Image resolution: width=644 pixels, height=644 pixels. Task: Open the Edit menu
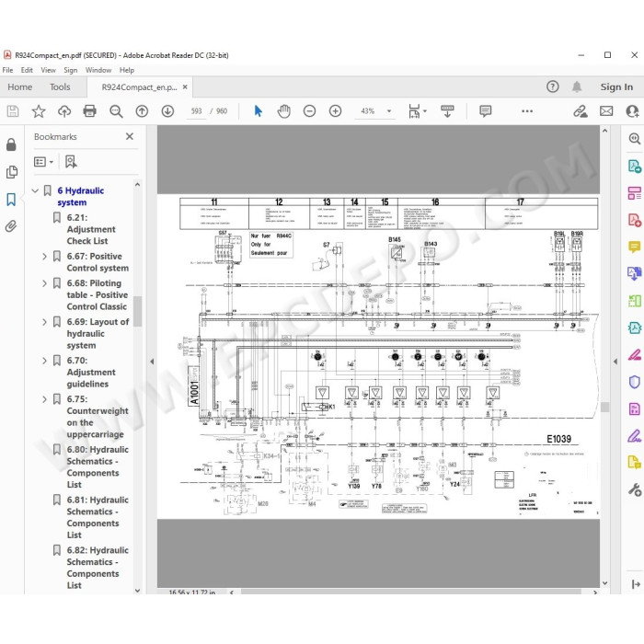coord(27,70)
